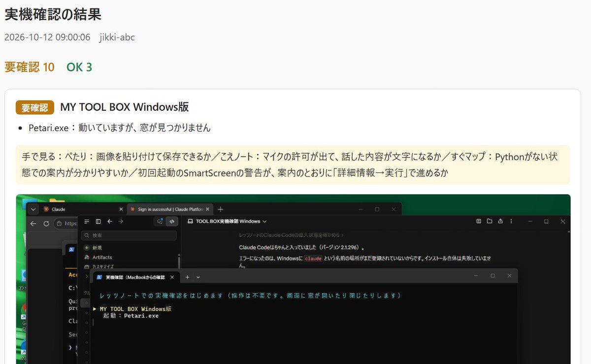
Task: Click the 'MY TOOL BOX Windows版' card heading
Action: tap(125, 107)
